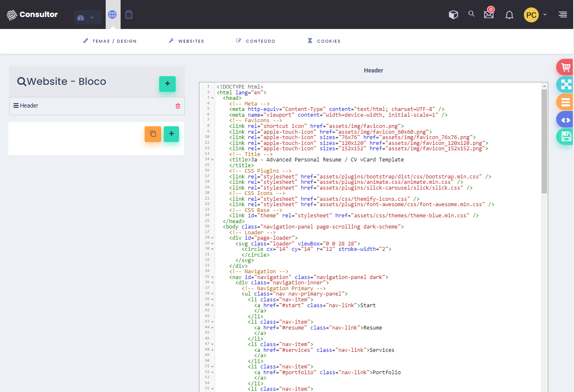Image resolution: width=574 pixels, height=392 pixels.
Task: Click the code editor vertical scrollbar thumb
Action: click(544, 141)
